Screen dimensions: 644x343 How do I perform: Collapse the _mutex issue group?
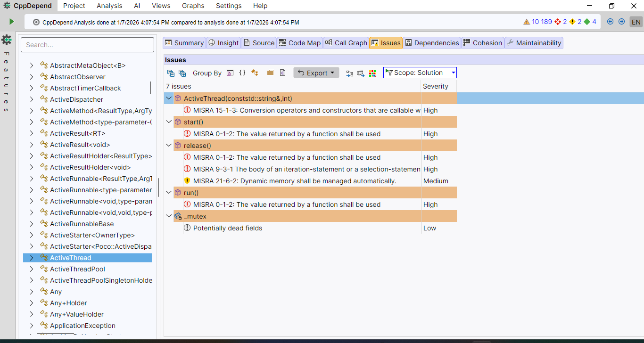pyautogui.click(x=168, y=216)
